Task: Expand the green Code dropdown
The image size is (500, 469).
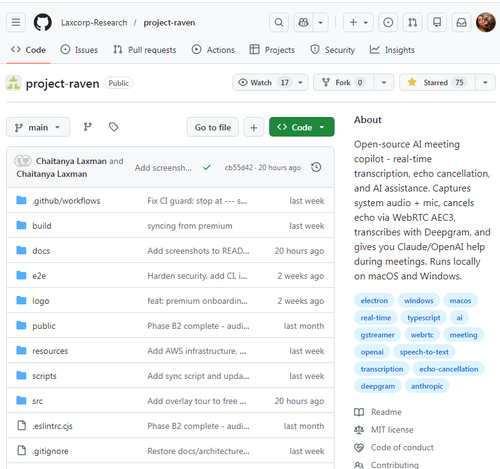Action: click(302, 127)
